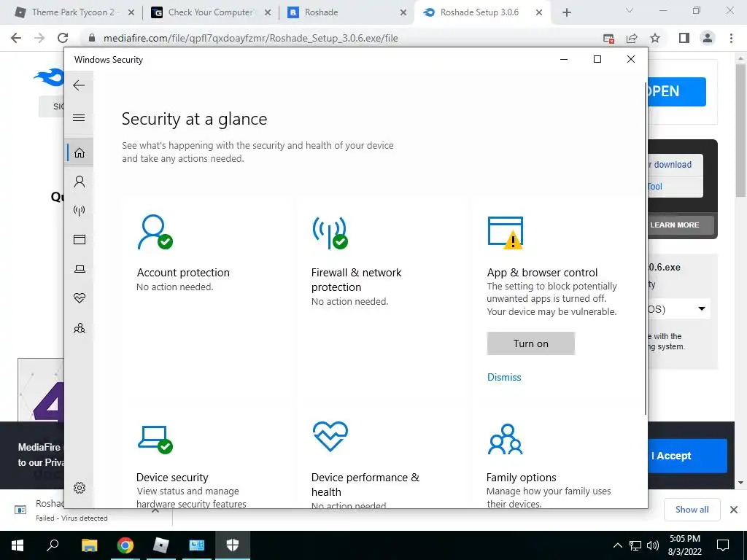This screenshot has width=747, height=560.
Task: Click Show all downloads in Chrome
Action: coord(692,510)
